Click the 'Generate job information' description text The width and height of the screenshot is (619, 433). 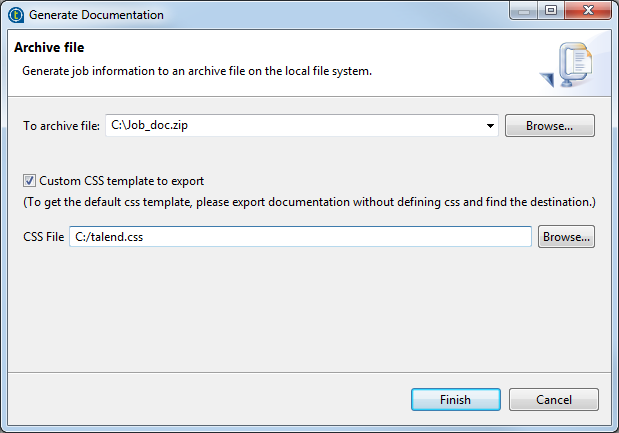[197, 71]
